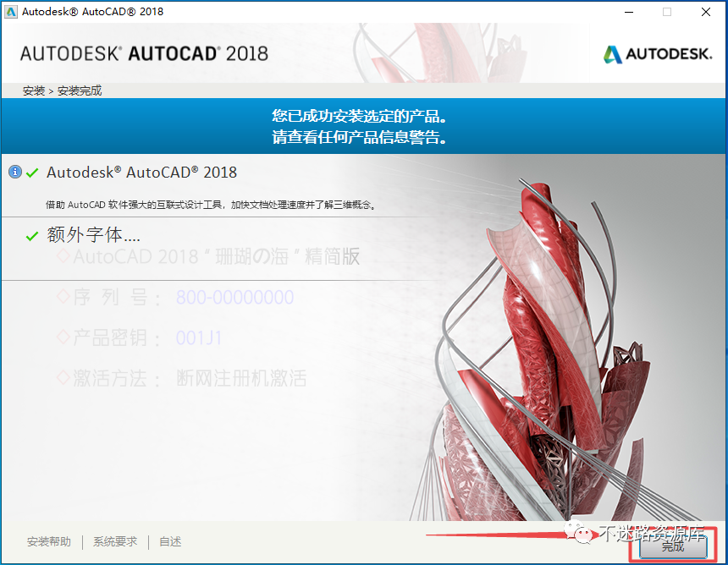Open the 安装帮助 link
The image size is (728, 565).
pos(49,542)
